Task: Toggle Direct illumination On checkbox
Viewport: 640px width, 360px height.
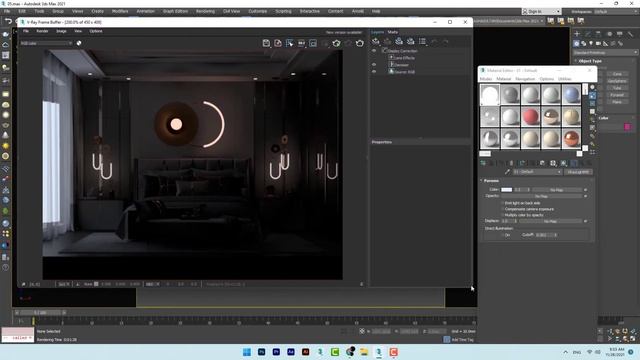Action: click(502, 235)
